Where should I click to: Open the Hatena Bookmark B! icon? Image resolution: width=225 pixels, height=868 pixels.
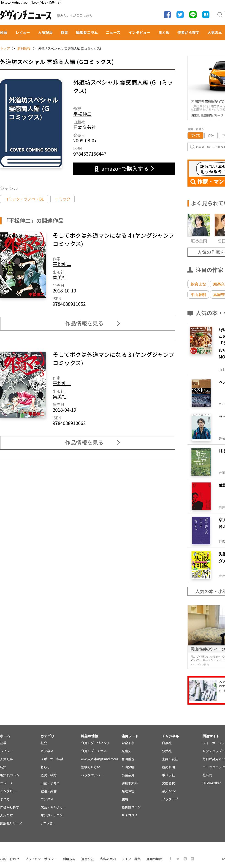click(206, 14)
